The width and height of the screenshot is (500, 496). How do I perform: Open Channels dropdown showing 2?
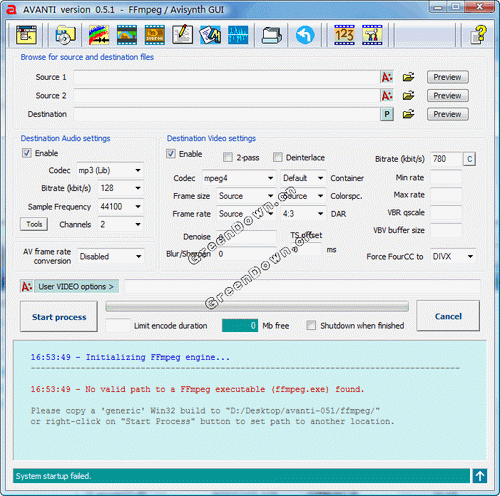coord(120,224)
